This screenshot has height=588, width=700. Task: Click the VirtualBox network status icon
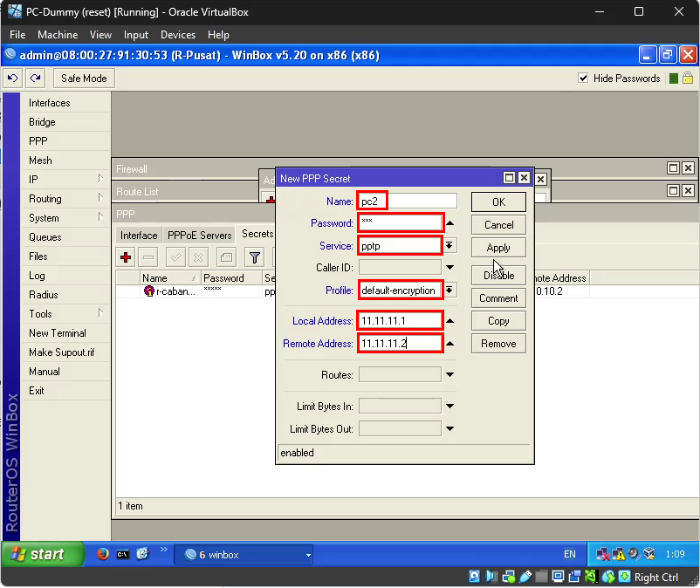click(x=509, y=577)
